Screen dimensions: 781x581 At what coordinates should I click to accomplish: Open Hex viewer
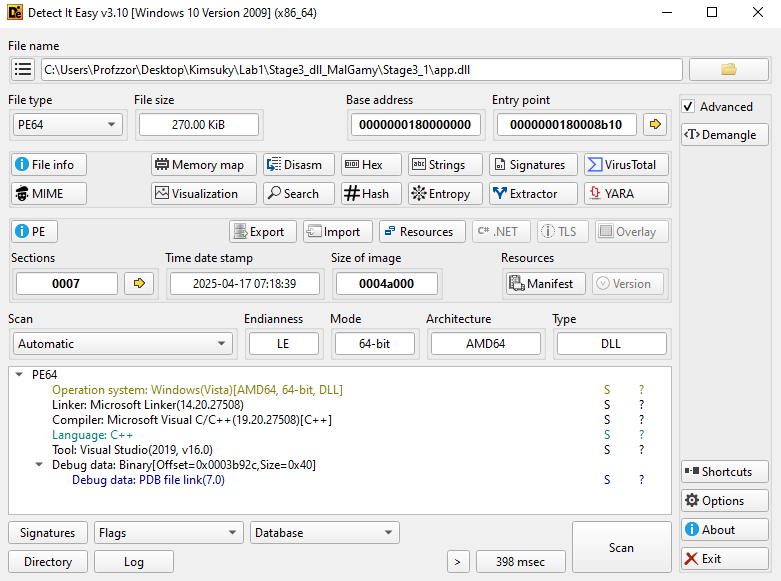tap(371, 164)
